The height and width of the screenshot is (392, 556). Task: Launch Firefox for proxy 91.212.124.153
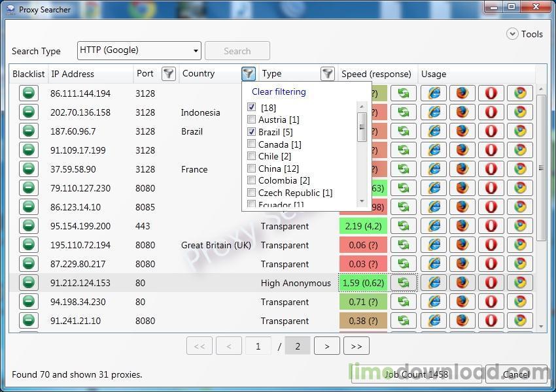[461, 283]
